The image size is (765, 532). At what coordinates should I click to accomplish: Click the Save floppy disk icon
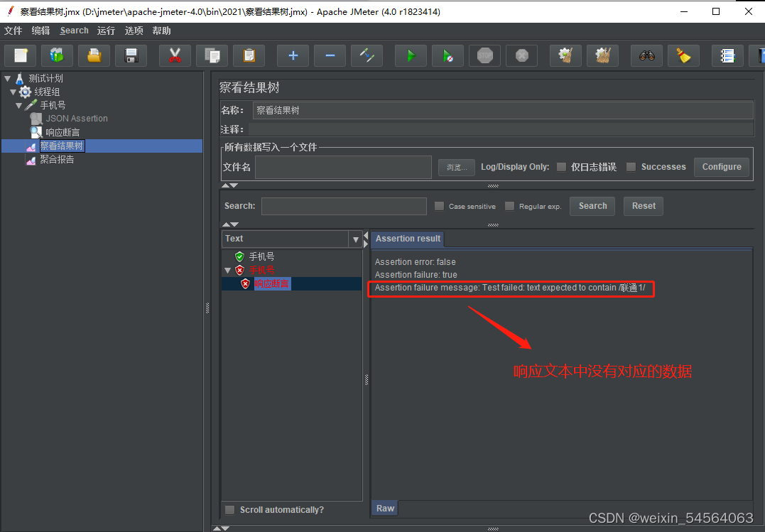131,55
